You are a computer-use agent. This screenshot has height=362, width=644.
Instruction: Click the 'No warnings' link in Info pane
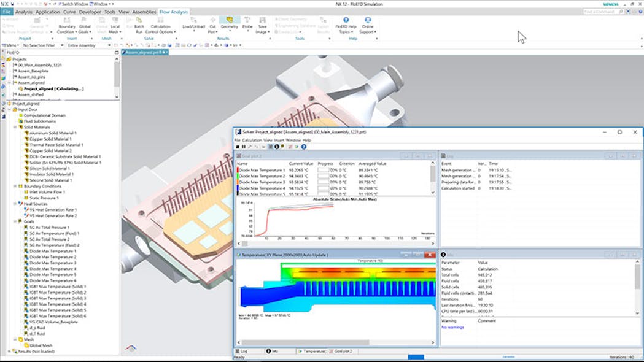point(452,327)
